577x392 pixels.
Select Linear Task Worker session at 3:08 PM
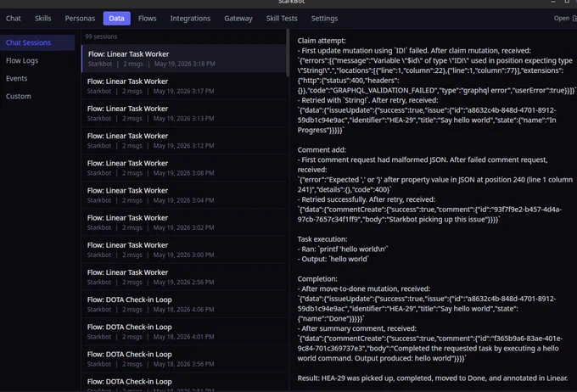point(183,167)
